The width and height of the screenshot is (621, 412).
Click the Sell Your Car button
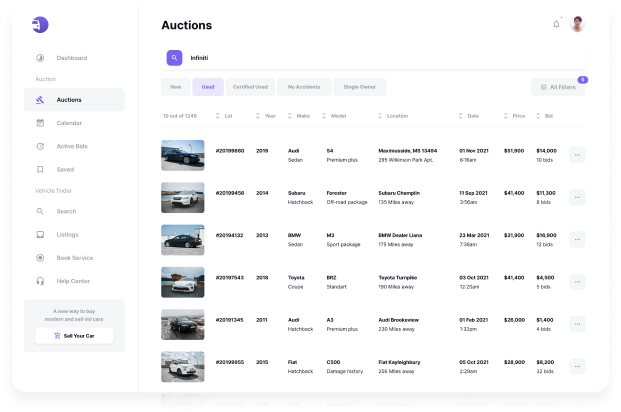pos(74,336)
